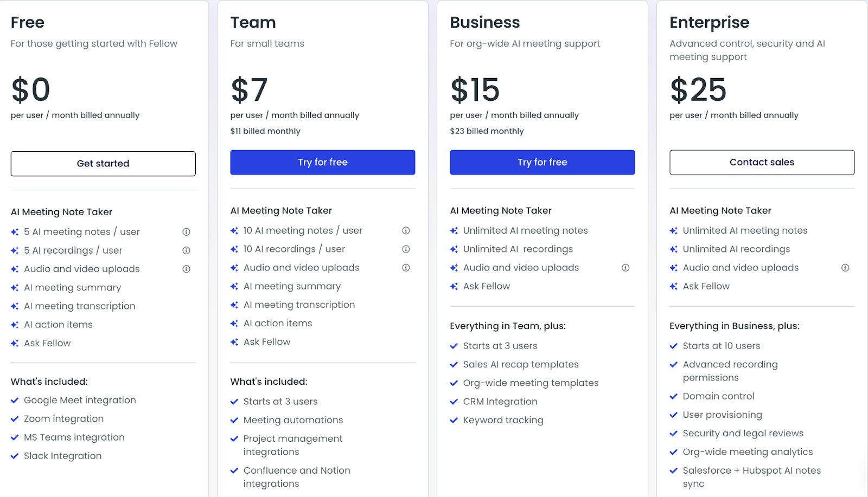
Task: Click Meeting automations in Team plan list
Action: [293, 420]
